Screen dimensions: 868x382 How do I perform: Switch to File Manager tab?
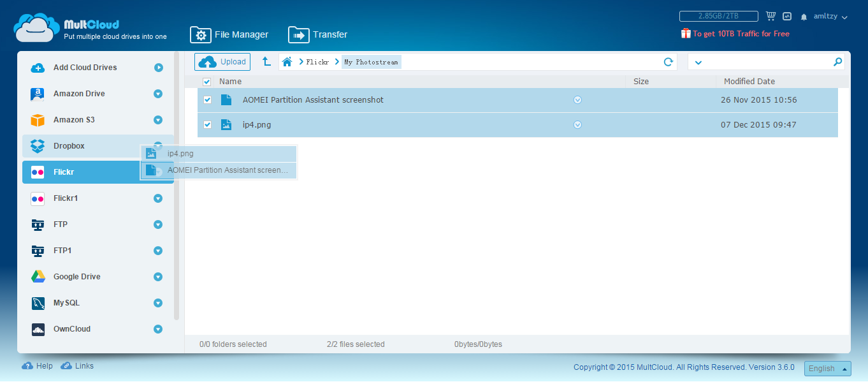click(x=229, y=35)
